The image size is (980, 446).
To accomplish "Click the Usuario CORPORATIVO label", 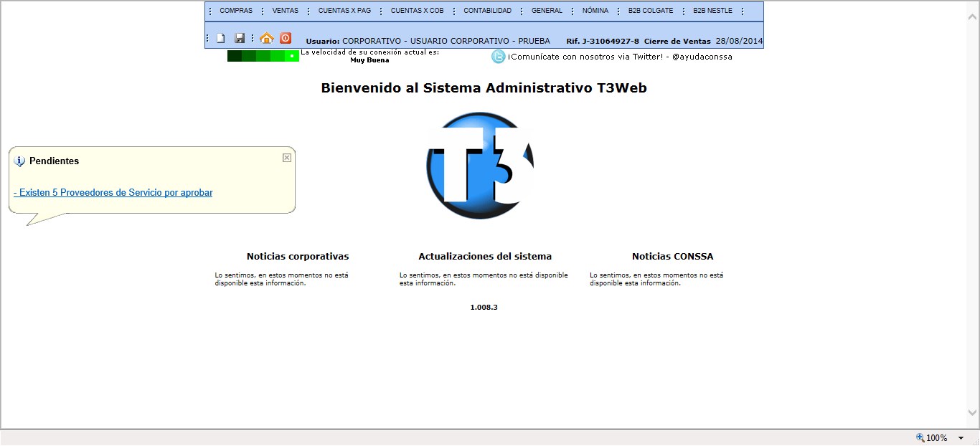I will 428,41.
